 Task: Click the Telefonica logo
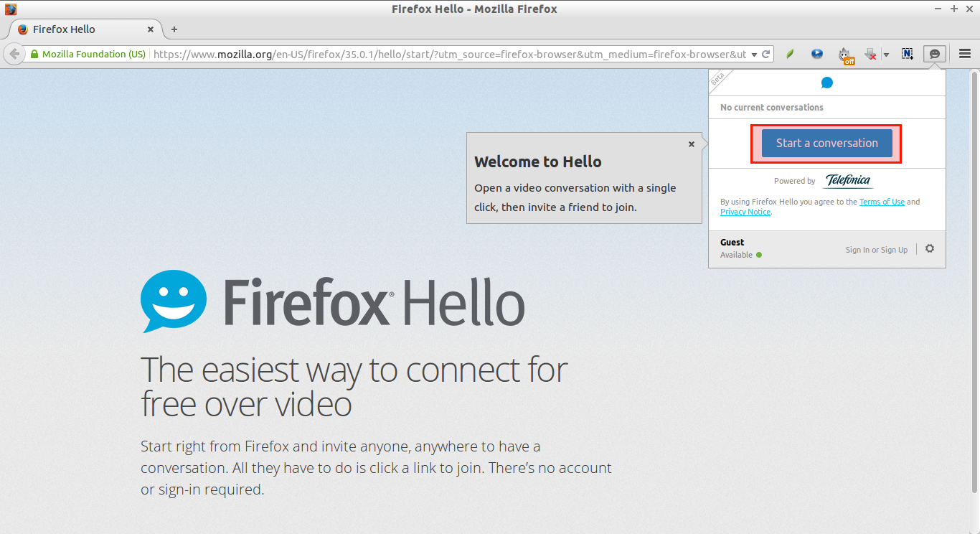click(x=849, y=181)
